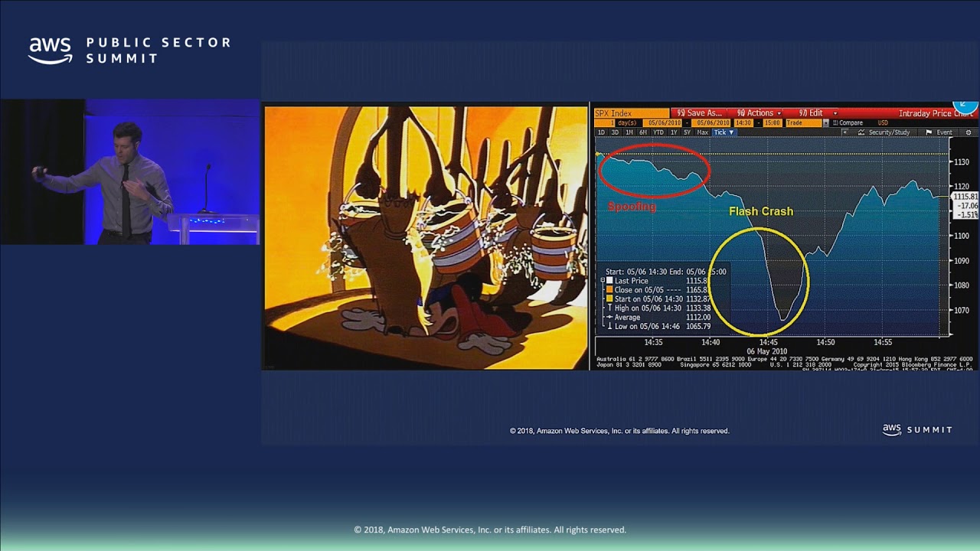This screenshot has height=551, width=980.
Task: Click the day(s) unit field
Action: coord(628,123)
